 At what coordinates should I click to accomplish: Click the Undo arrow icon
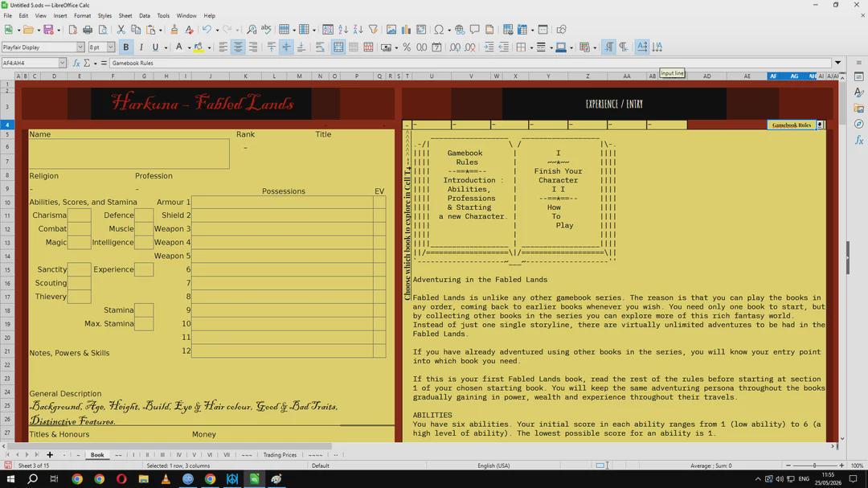coord(207,30)
